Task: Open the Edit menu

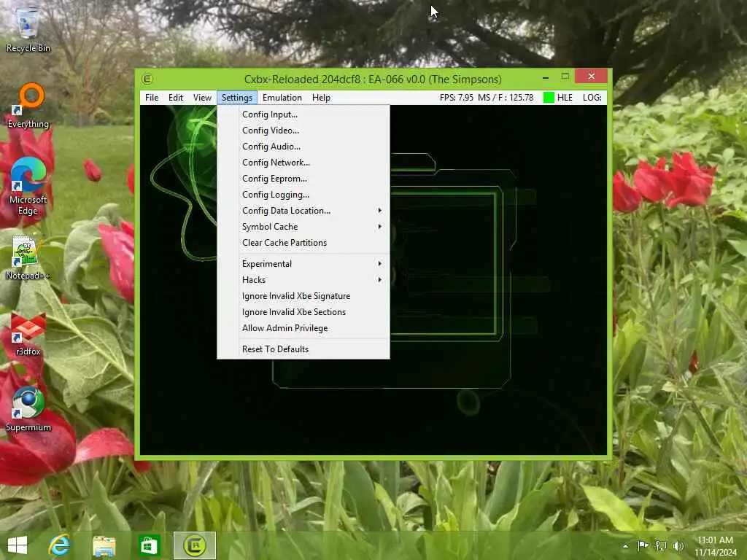Action: click(x=176, y=98)
